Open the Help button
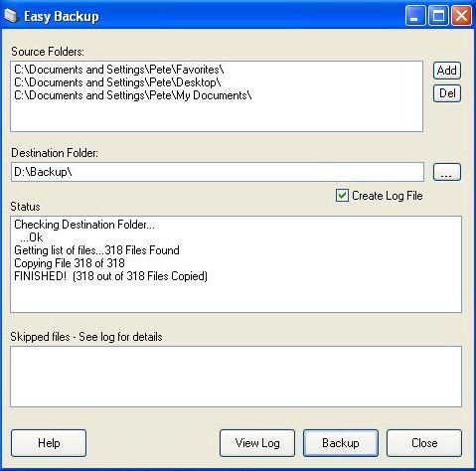Viewport: 476px width, 471px height. tap(49, 443)
